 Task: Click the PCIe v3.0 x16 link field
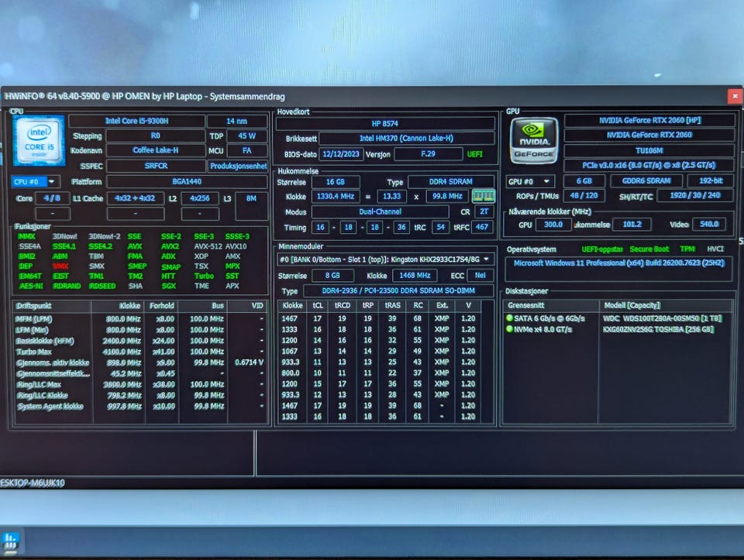point(649,166)
